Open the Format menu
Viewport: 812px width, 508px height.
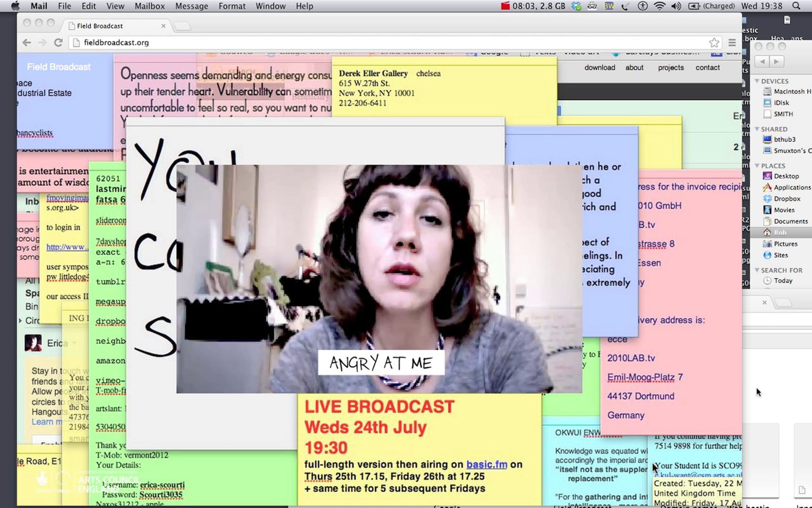(232, 6)
